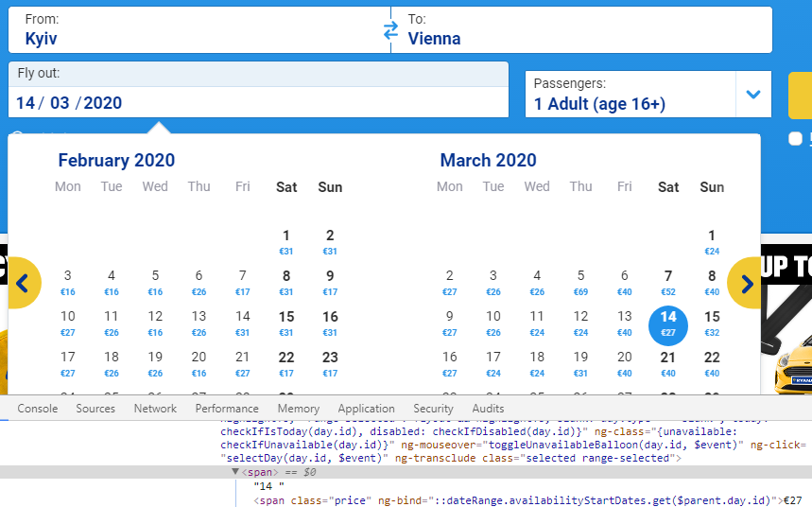Select 8 February in the calendar

pos(286,282)
